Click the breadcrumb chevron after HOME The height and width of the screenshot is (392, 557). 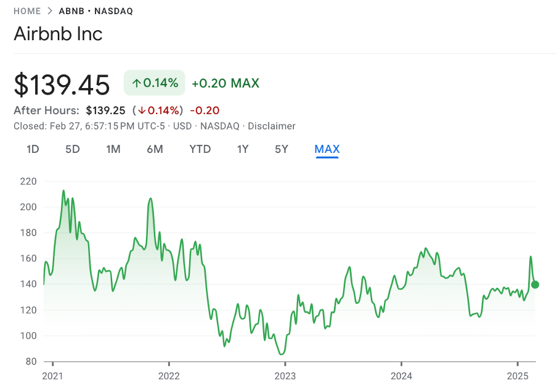point(50,11)
